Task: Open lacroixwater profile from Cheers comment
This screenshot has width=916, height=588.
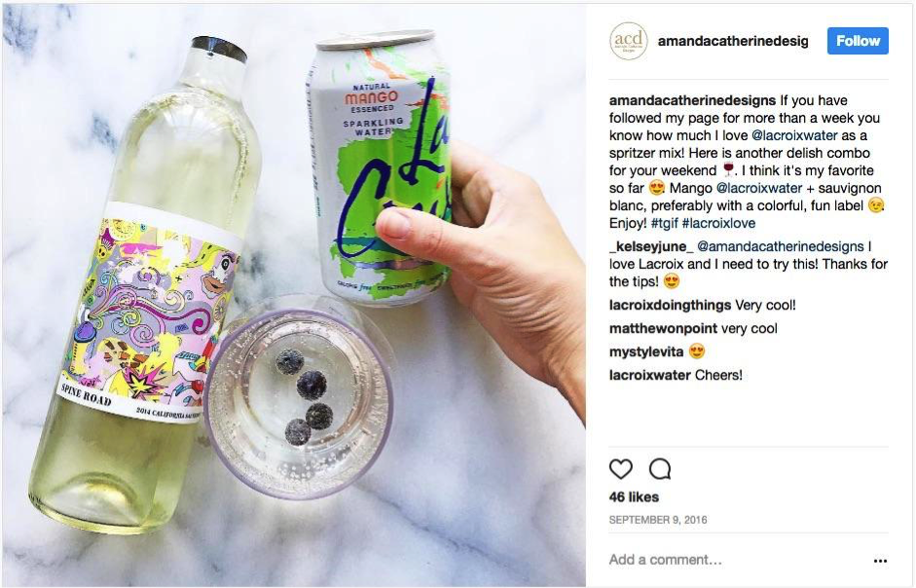Action: click(x=649, y=375)
